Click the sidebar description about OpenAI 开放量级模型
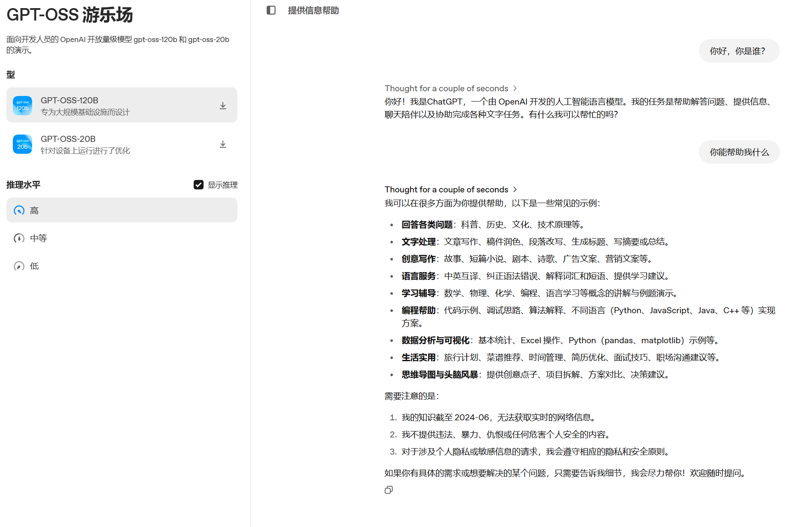This screenshot has width=812, height=527. coord(118,45)
